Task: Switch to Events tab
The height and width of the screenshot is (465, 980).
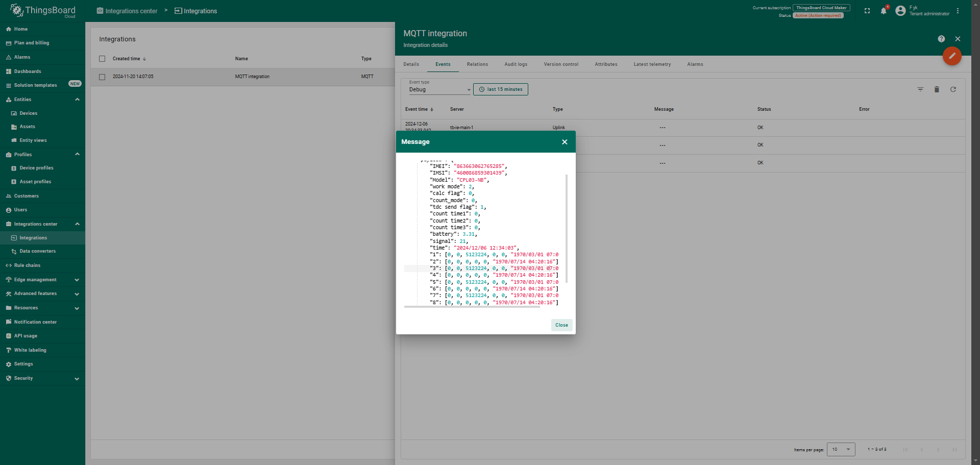Action: pyautogui.click(x=443, y=64)
